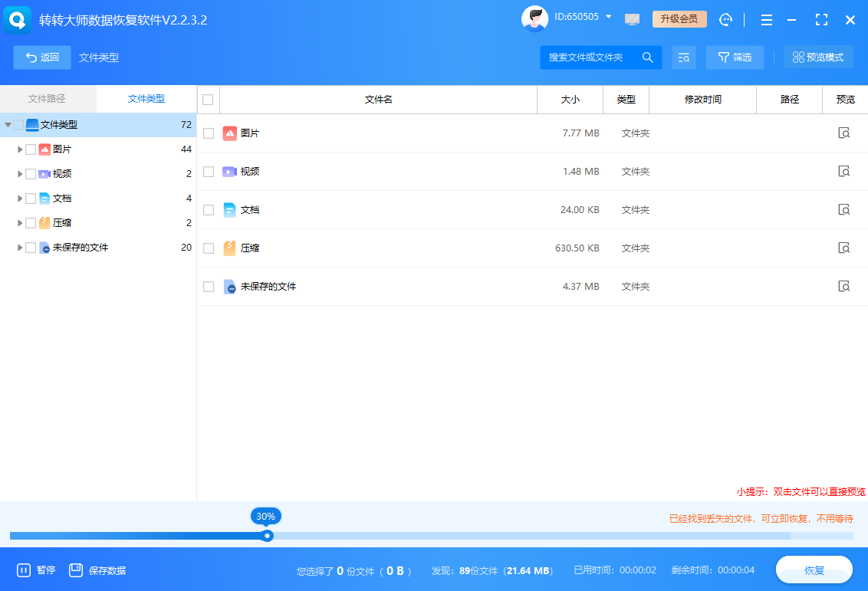Open the hamburger menu icon
The image size is (868, 591).
coord(766,19)
